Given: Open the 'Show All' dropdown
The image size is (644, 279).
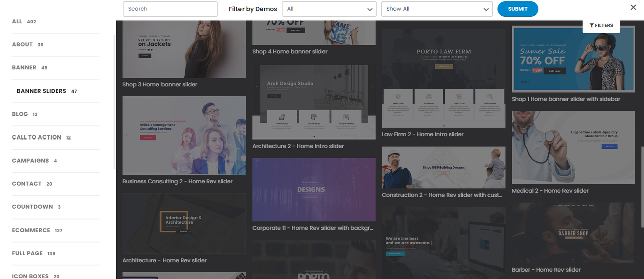Looking at the screenshot, I should 437,9.
